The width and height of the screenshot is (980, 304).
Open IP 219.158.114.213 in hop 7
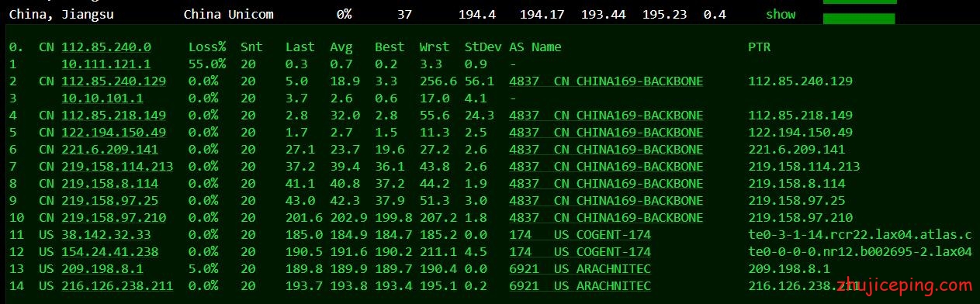117,166
